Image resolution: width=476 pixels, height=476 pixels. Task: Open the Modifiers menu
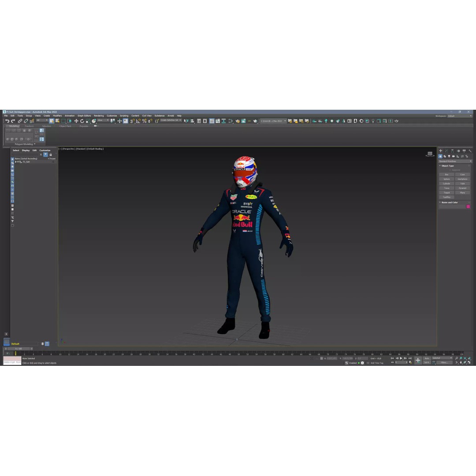click(x=57, y=115)
